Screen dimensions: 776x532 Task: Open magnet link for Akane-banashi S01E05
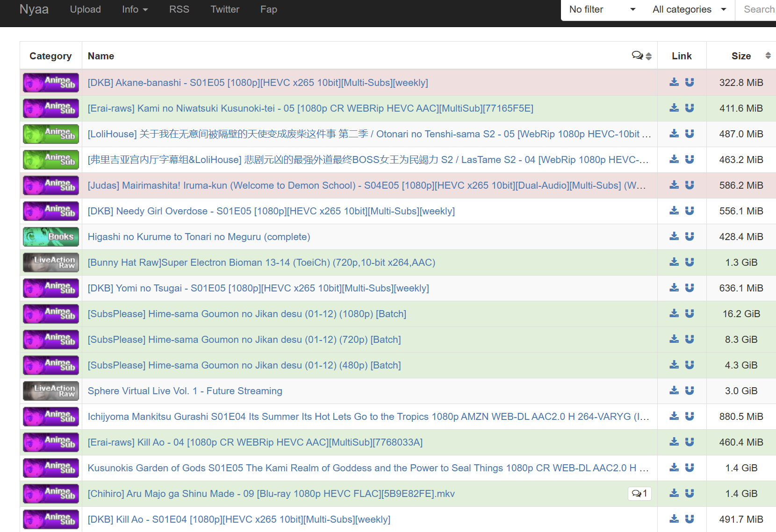[x=690, y=82]
